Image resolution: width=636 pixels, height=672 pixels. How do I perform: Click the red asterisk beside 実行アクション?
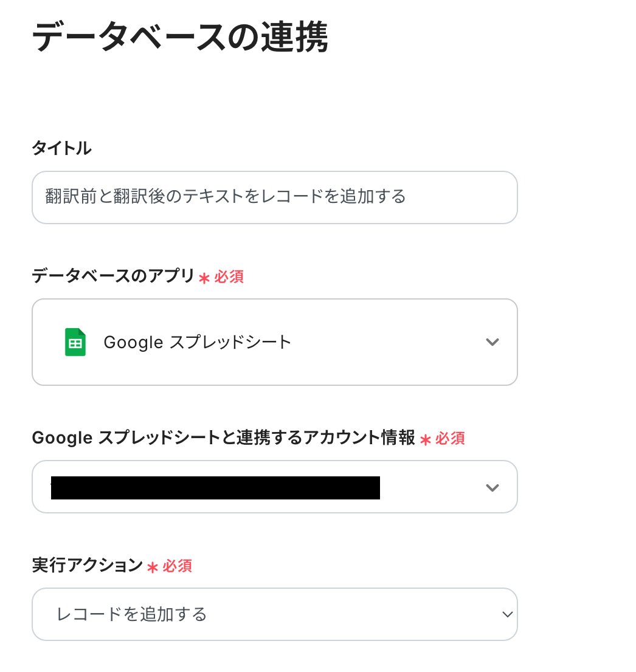pos(153,567)
